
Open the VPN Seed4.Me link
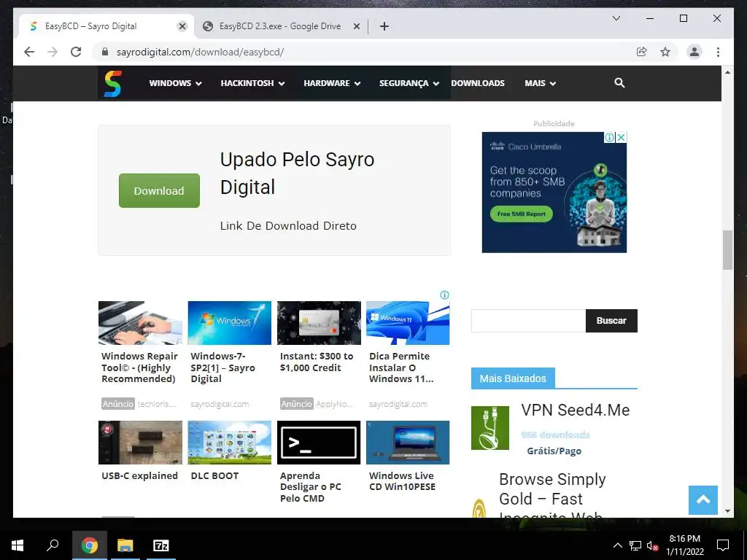(576, 410)
